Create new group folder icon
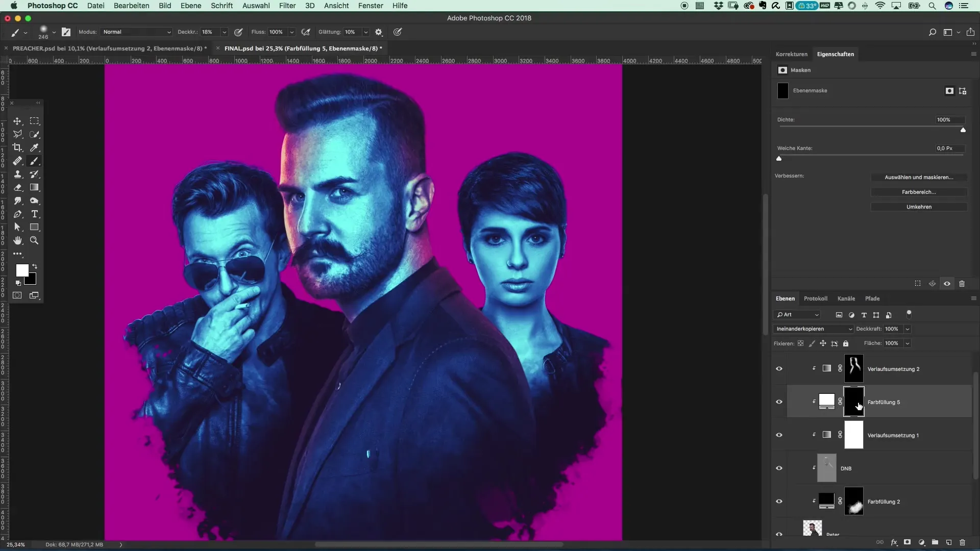Viewport: 980px width, 551px height. point(935,542)
